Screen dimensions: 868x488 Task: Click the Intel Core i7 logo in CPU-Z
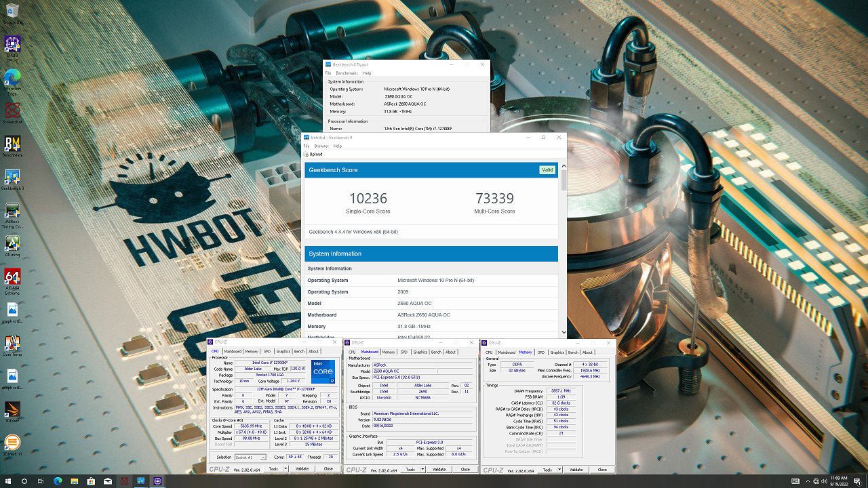(323, 372)
